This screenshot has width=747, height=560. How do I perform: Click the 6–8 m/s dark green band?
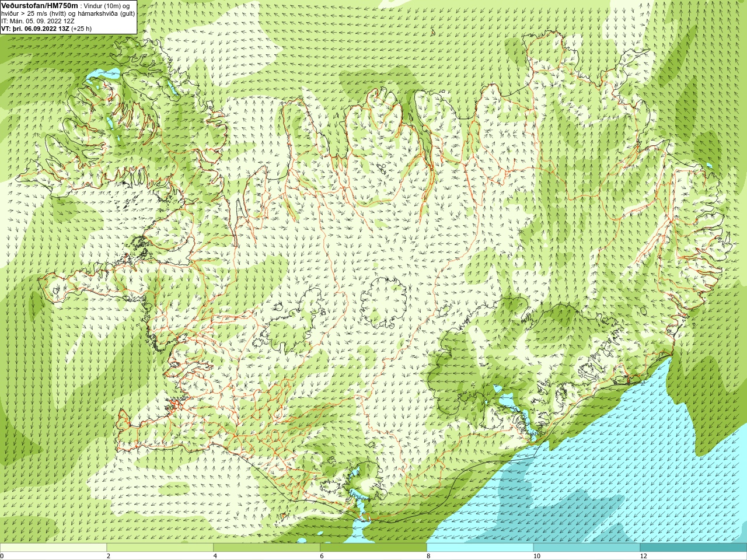click(x=373, y=548)
